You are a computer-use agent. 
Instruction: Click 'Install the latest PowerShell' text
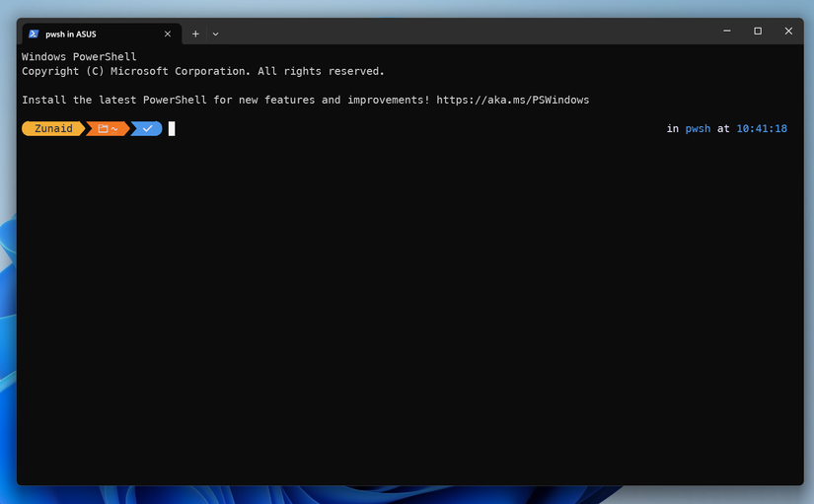point(114,100)
